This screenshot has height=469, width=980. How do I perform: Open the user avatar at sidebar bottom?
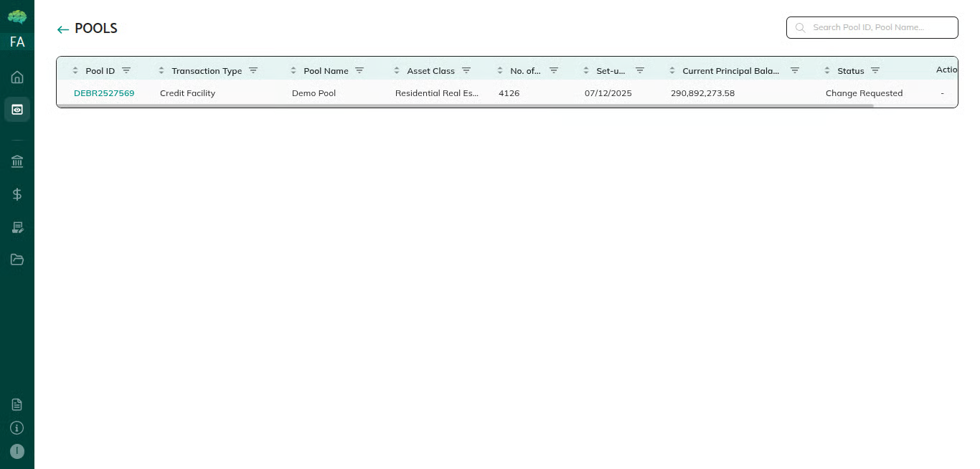[x=17, y=451]
